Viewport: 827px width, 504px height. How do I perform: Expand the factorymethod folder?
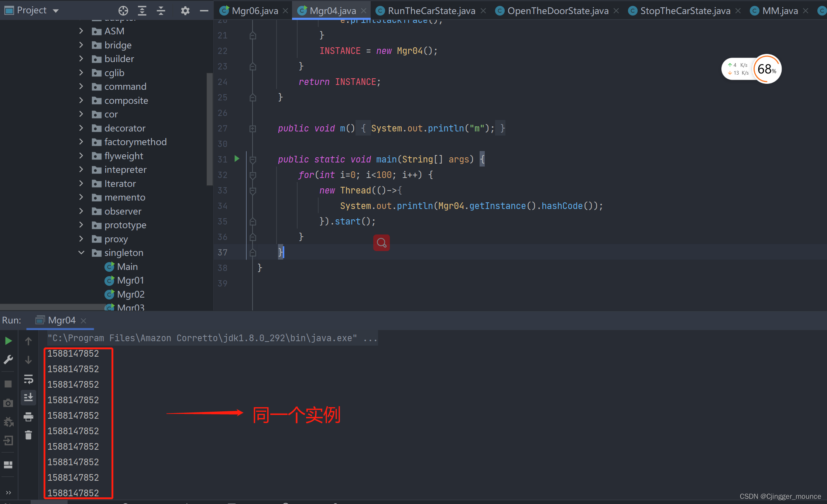tap(81, 142)
